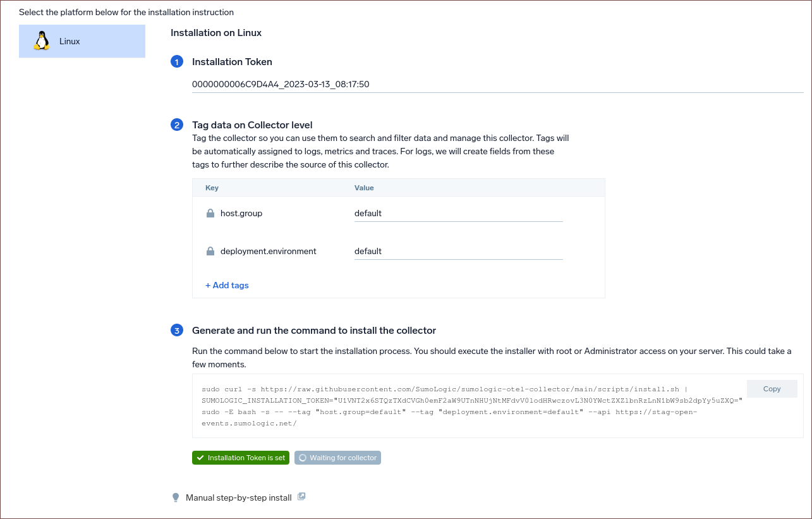Edit the deployment.environment value field
This screenshot has height=519, width=812.
click(458, 252)
